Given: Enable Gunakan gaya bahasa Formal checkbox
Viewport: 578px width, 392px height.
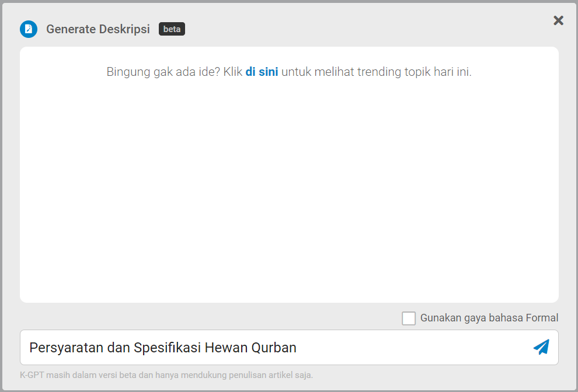Looking at the screenshot, I should (409, 318).
